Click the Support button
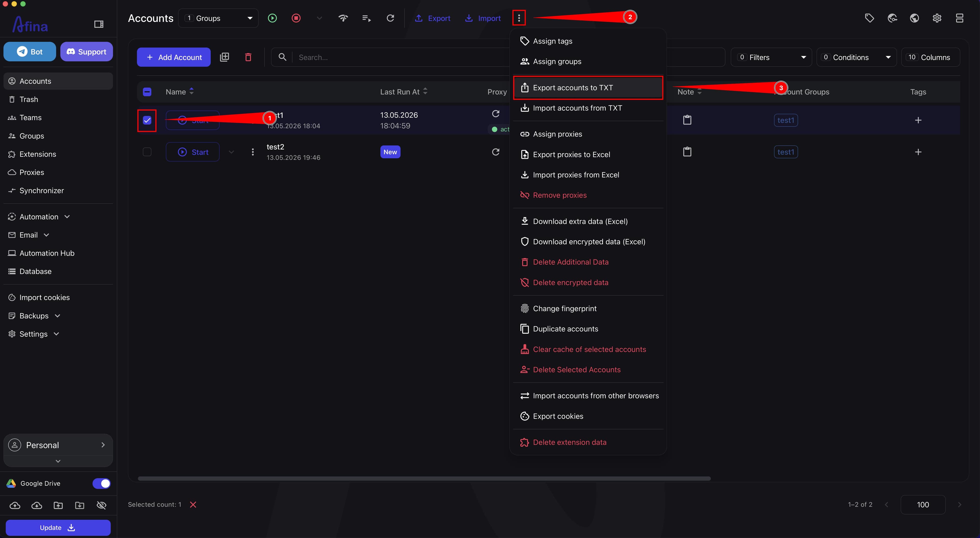 (86, 51)
